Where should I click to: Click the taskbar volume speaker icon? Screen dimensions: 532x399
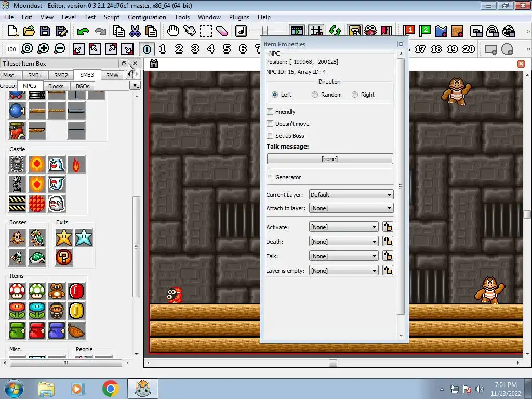[x=480, y=389]
